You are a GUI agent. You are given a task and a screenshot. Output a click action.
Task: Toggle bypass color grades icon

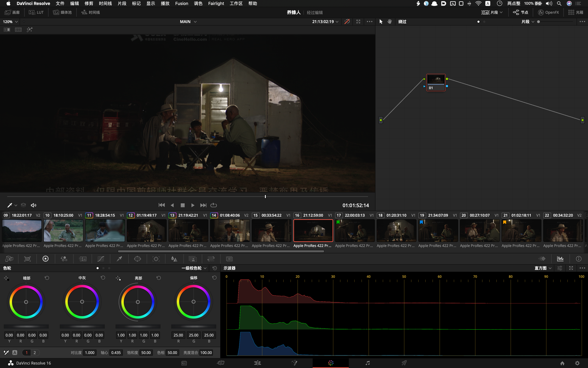347,21
